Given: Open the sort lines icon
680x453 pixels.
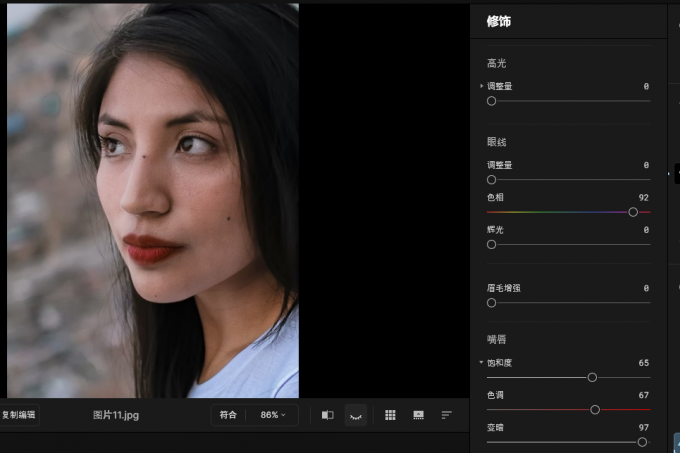Looking at the screenshot, I should [x=446, y=415].
